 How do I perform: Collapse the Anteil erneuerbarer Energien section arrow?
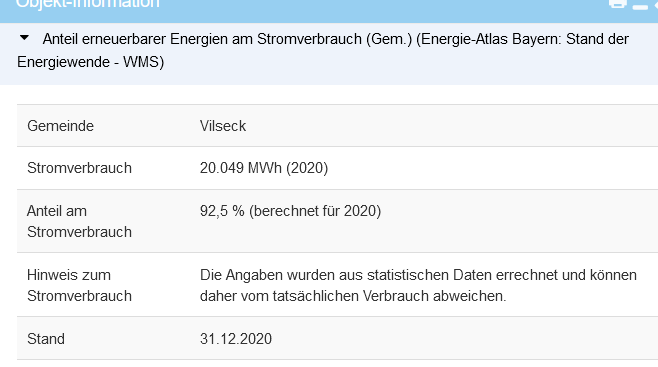[x=24, y=38]
